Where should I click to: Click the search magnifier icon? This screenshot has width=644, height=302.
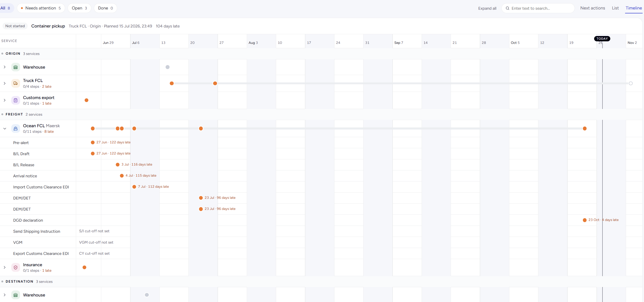click(x=507, y=8)
